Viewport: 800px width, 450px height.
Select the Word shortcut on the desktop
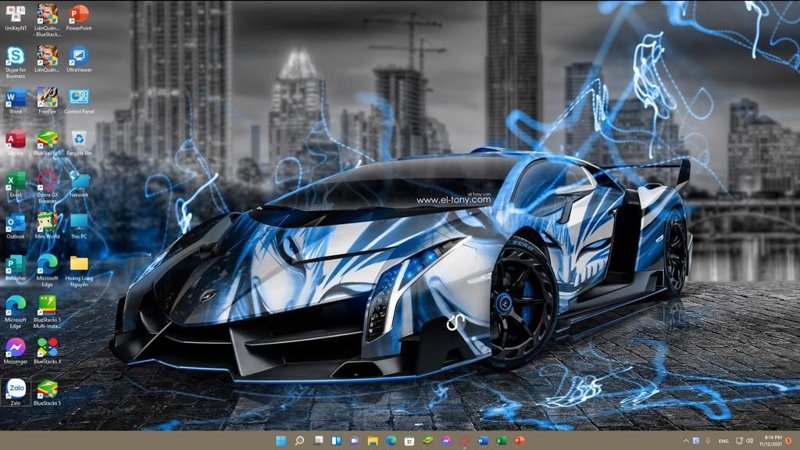click(15, 101)
